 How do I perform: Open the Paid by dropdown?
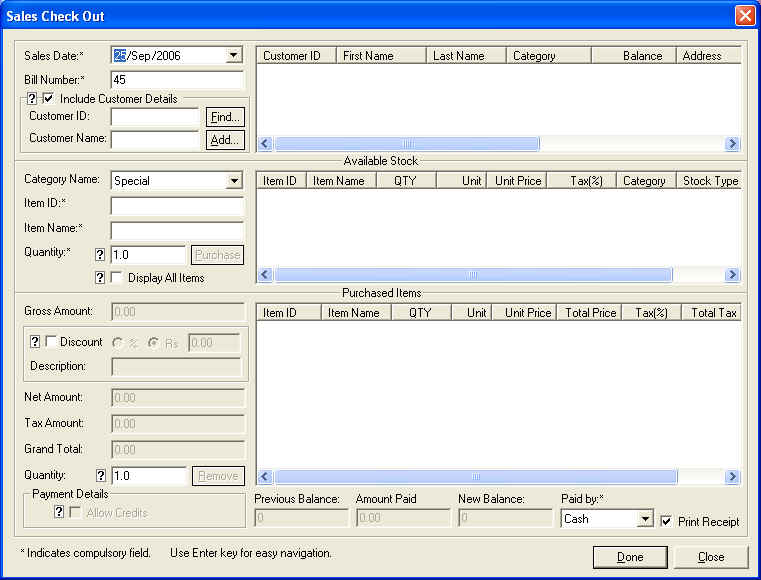[x=645, y=519]
